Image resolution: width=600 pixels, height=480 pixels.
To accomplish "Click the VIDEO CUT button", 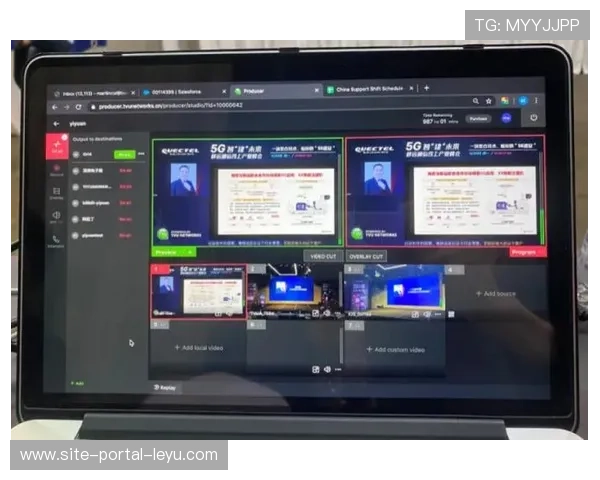I will click(323, 256).
